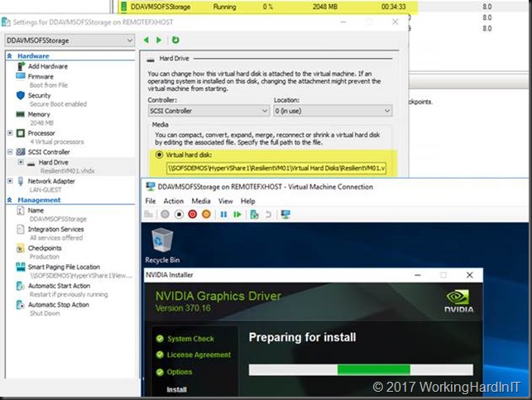Close the NVIDIA Installer window
This screenshot has width=532, height=400.
click(470, 275)
